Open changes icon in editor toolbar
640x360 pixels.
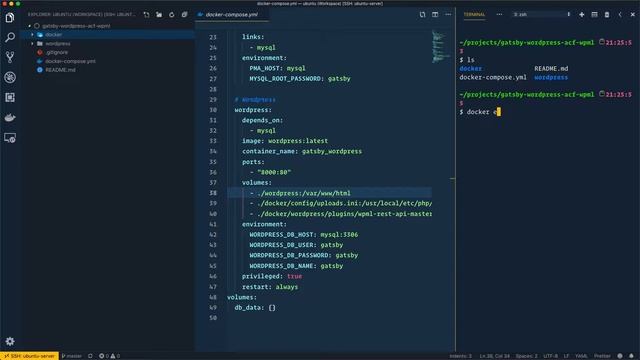(x=422, y=15)
